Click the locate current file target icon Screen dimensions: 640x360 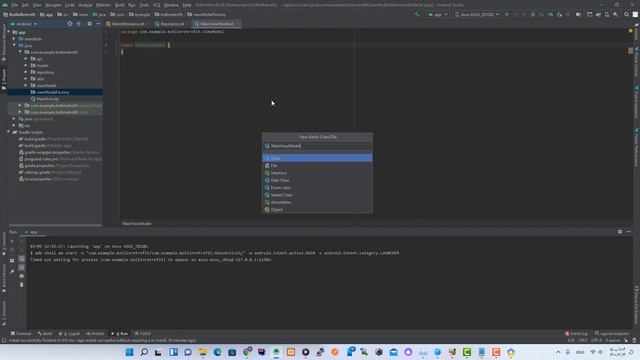point(70,24)
